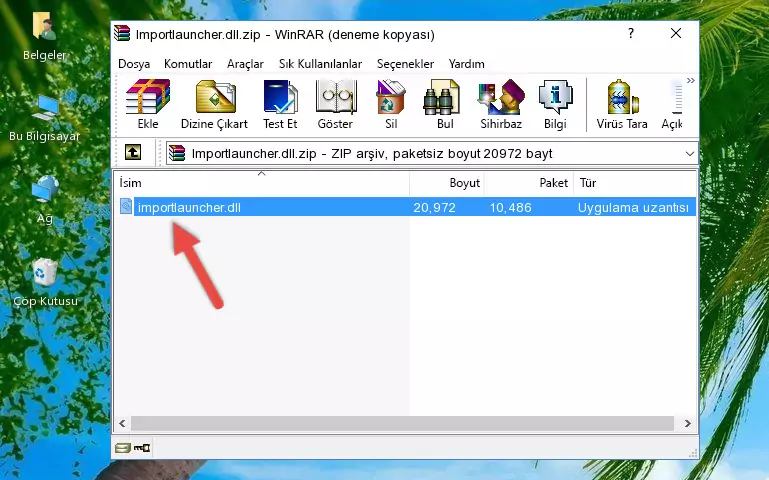Click the Virüs Tara scan icon
This screenshot has height=480, width=769.
pyautogui.click(x=622, y=97)
